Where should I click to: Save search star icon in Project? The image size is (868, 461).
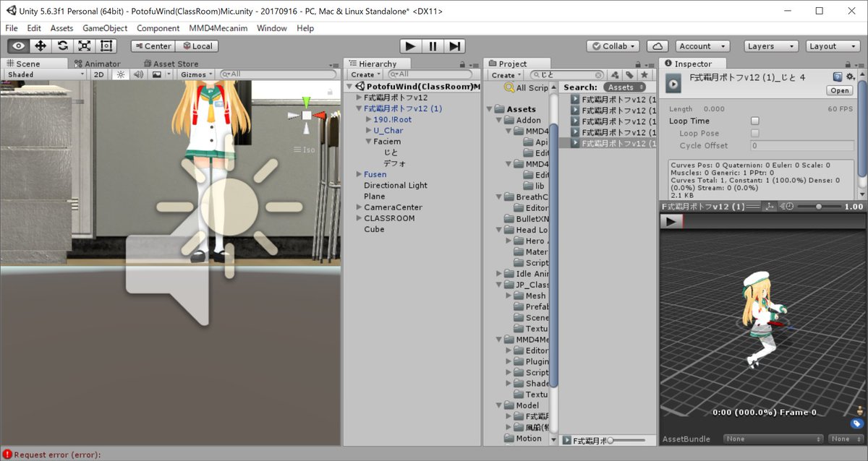(644, 74)
